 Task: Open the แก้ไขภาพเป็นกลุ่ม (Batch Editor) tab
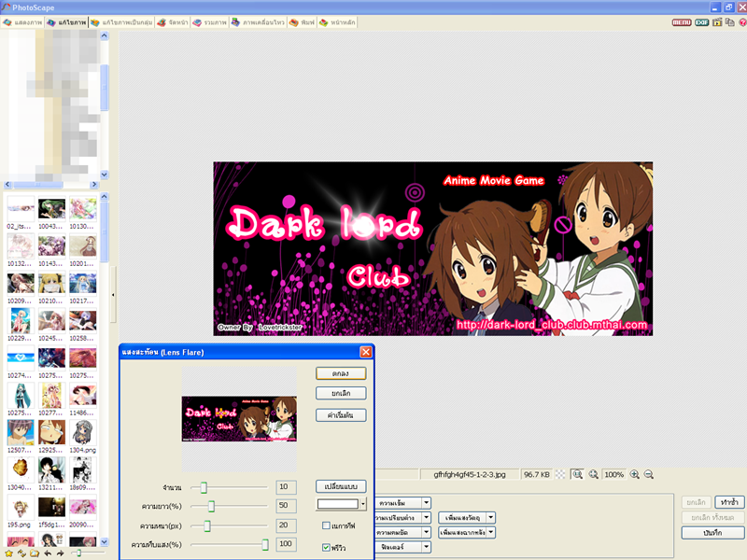tap(121, 22)
